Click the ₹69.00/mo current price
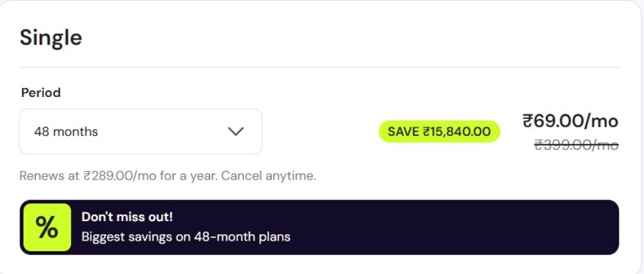 coord(570,121)
